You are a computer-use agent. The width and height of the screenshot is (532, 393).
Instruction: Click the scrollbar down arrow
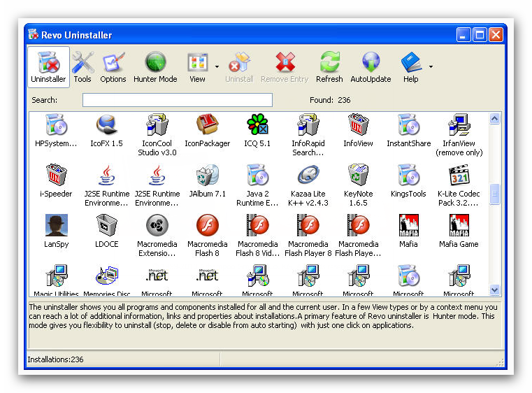click(495, 290)
